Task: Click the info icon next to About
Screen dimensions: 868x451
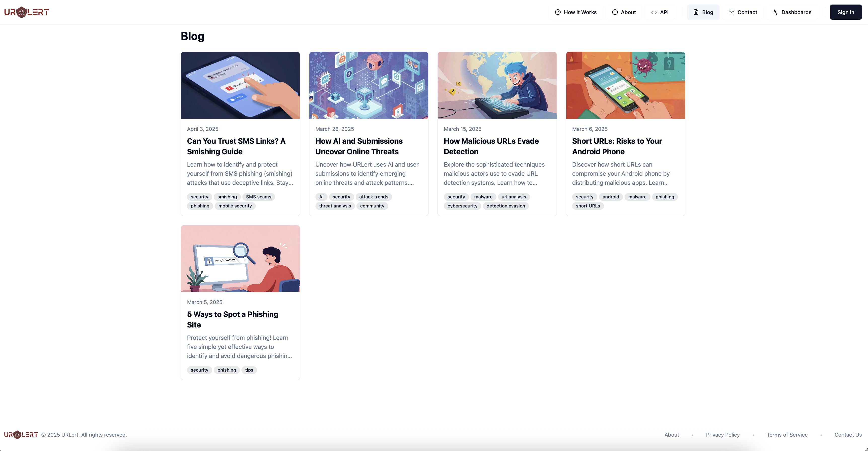Action: pyautogui.click(x=615, y=12)
